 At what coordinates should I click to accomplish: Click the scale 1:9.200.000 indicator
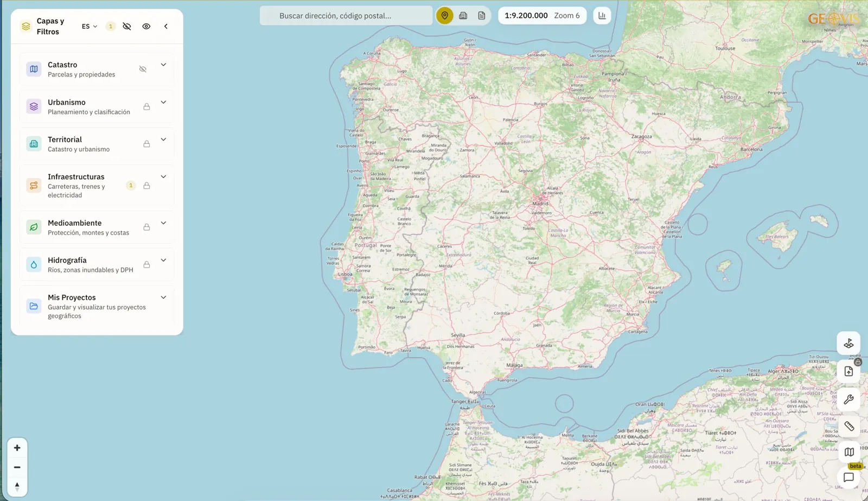click(526, 16)
